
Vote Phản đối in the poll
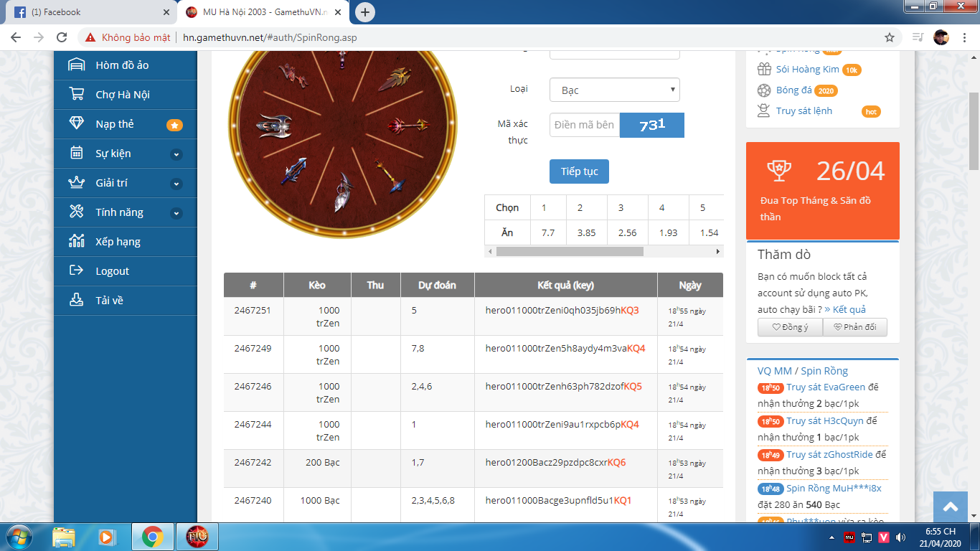(854, 327)
